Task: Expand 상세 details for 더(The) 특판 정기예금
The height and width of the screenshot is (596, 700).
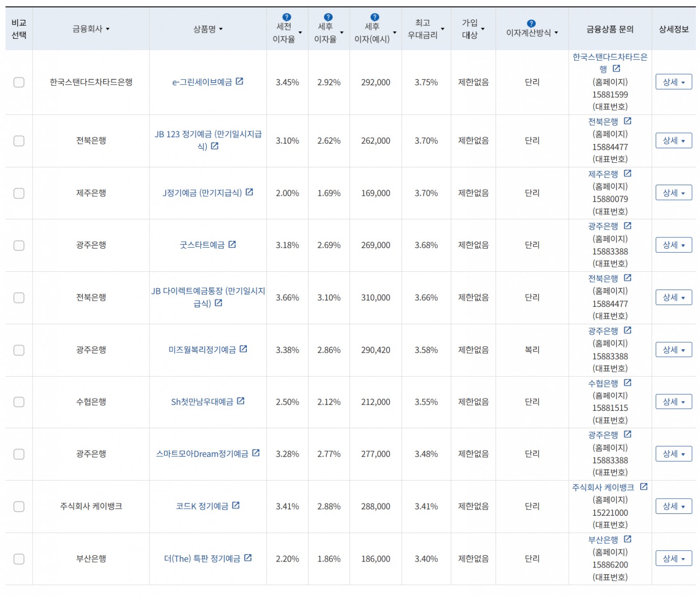Action: click(x=673, y=558)
